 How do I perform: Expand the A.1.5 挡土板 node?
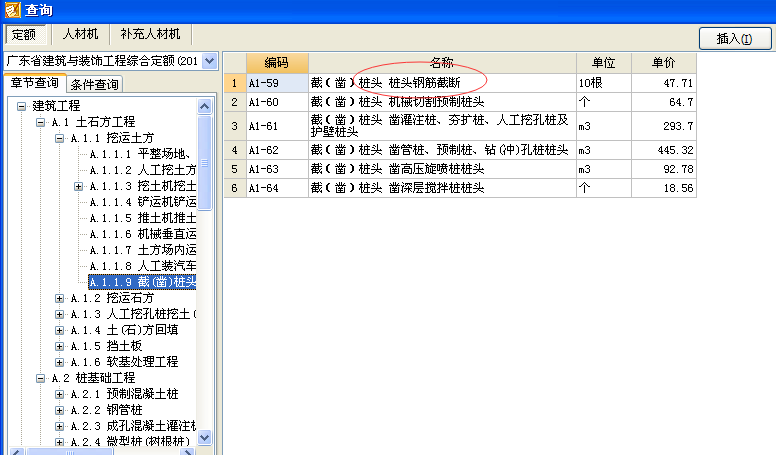59,346
